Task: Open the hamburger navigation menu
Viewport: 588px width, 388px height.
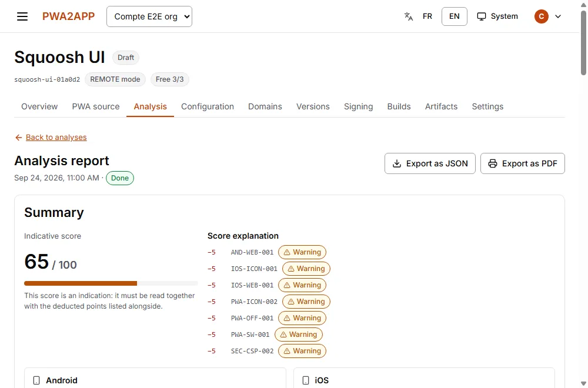Action: [22, 16]
